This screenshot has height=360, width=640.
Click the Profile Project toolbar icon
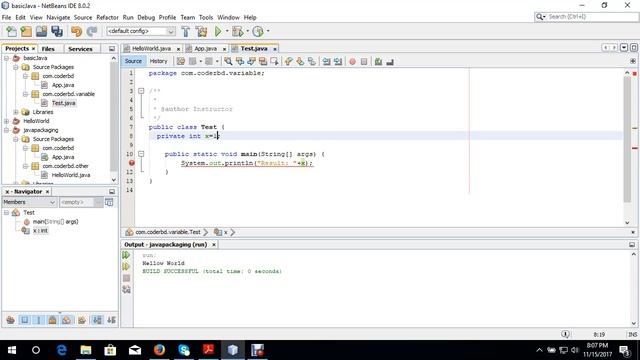pyautogui.click(x=258, y=31)
